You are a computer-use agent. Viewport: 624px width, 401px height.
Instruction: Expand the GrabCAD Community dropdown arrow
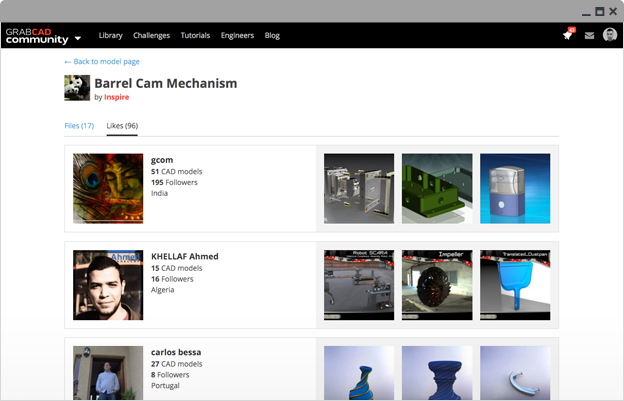(78, 38)
